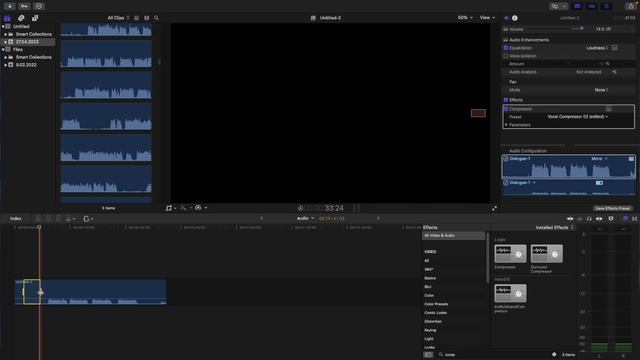Expand the Compressor Parameters disclosure triangle

pyautogui.click(x=506, y=125)
